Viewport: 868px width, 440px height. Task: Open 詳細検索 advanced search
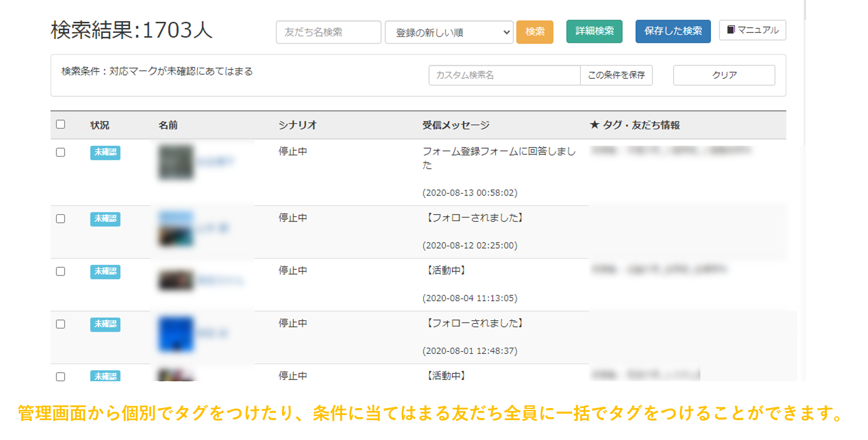pyautogui.click(x=594, y=31)
